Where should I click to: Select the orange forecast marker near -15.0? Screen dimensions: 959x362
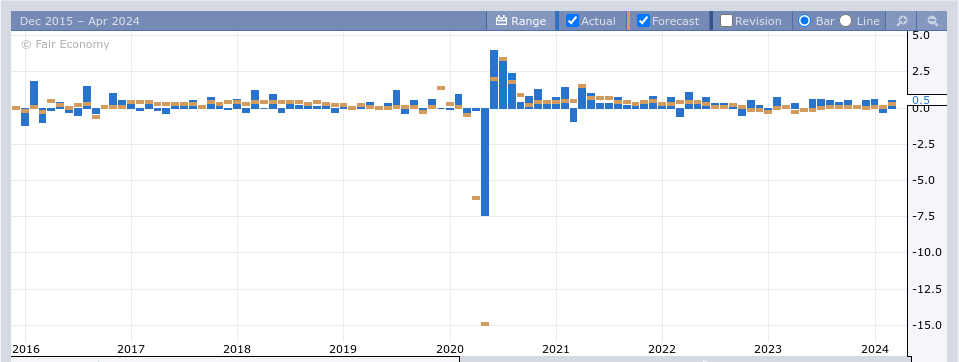pos(485,323)
